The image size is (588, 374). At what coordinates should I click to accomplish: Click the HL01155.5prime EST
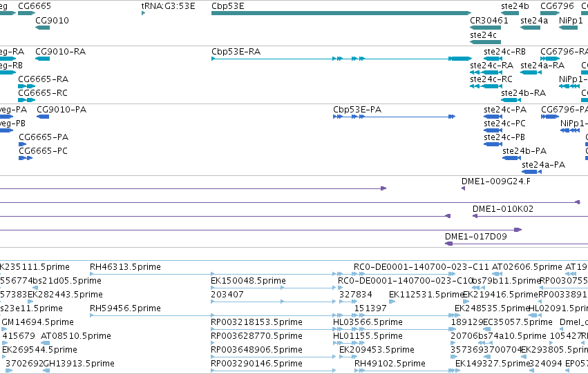(349, 344)
